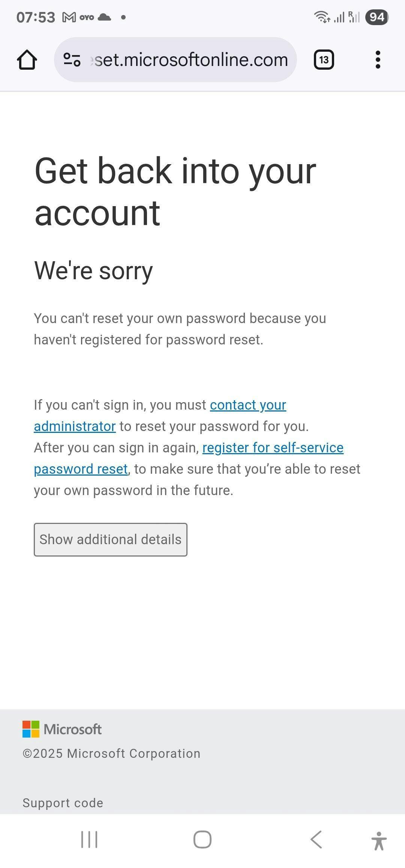The width and height of the screenshot is (405, 868).
Task: Tap the Android back arrow
Action: pos(316,840)
